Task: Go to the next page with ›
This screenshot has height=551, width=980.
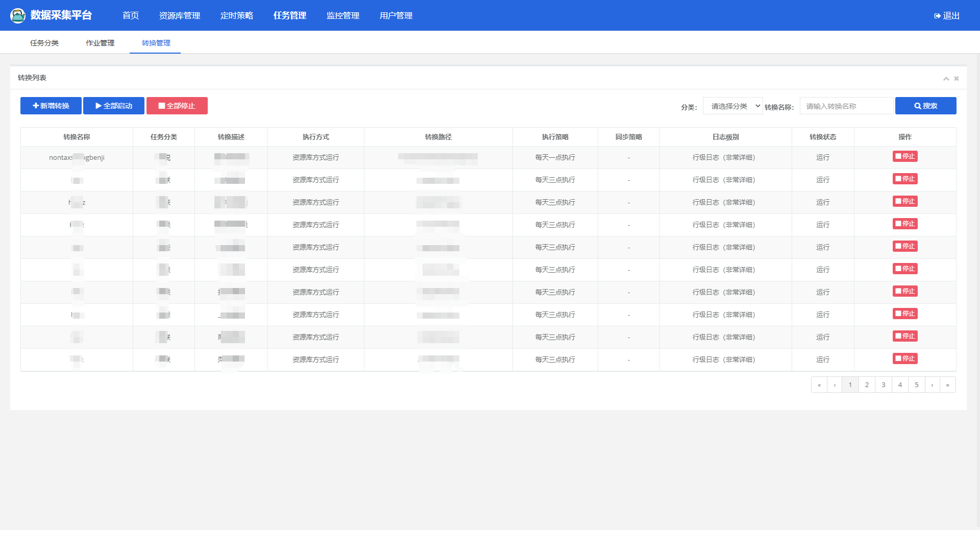Action: (932, 385)
